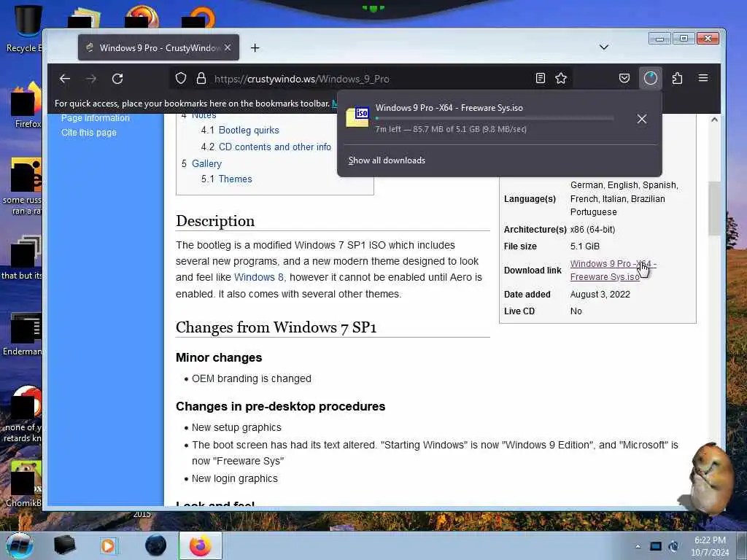Click the download progress bar
This screenshot has width=747, height=560.
pos(494,118)
